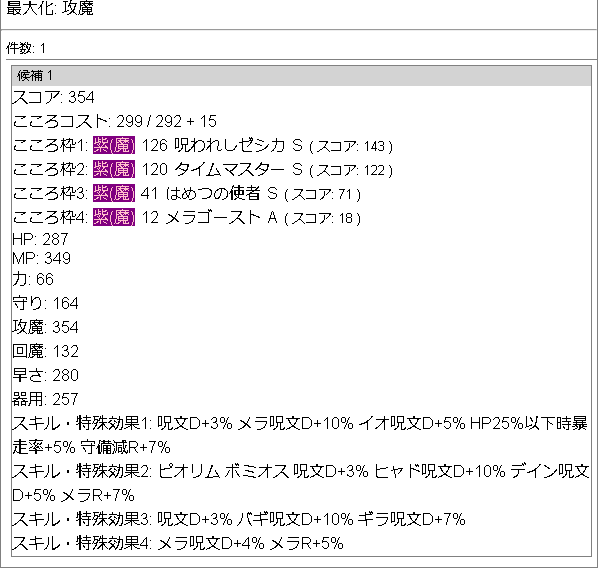The height and width of the screenshot is (572, 609).
Task: Click the text 呪われしゼシカ S
Action: point(238,146)
